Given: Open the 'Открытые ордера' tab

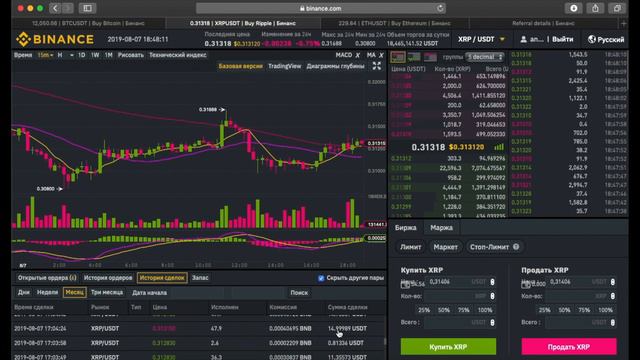Looking at the screenshot, I should pos(47,278).
